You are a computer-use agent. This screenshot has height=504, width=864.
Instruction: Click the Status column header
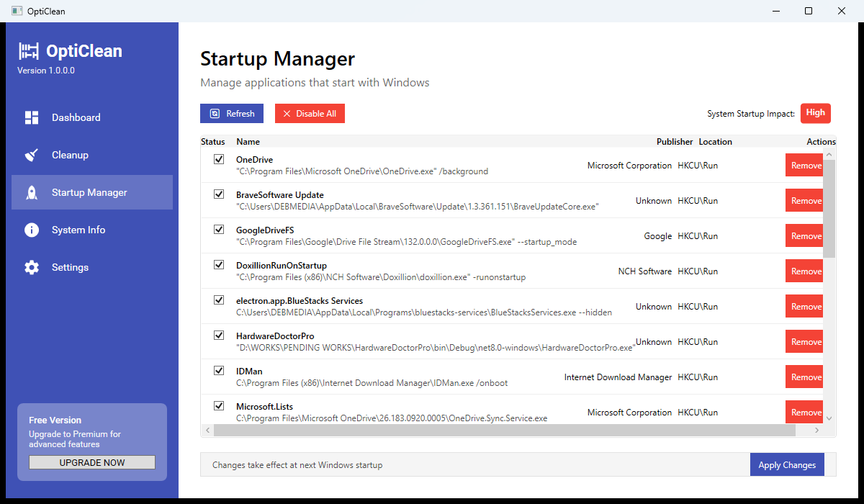click(213, 142)
